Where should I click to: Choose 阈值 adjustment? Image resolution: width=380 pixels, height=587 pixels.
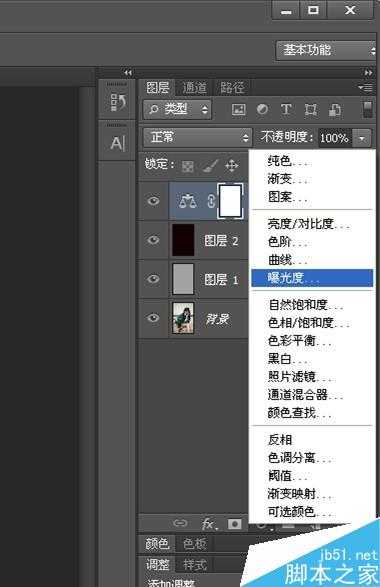pos(311,475)
